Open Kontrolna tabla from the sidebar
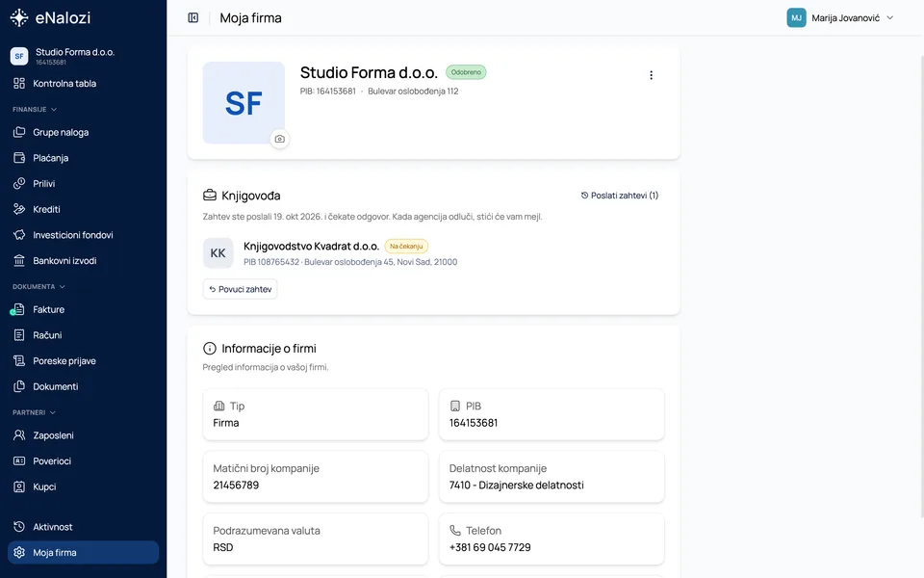 (x=83, y=83)
